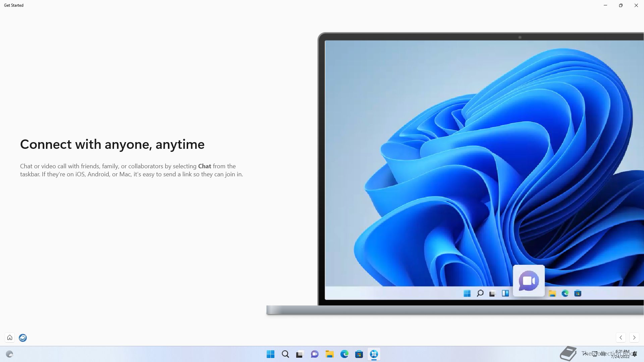The height and width of the screenshot is (362, 644).
Task: Click the Edge icon in laptop illustration
Action: tap(565, 294)
